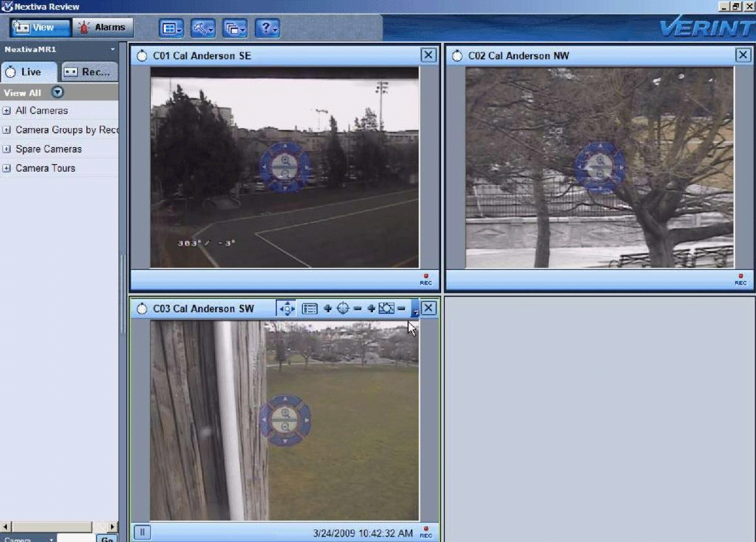Click live stopwatch icon on C02 tile
The width and height of the screenshot is (756, 542).
point(457,56)
